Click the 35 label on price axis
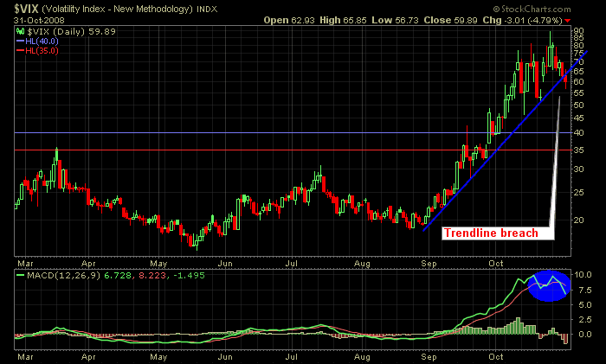 pos(578,150)
